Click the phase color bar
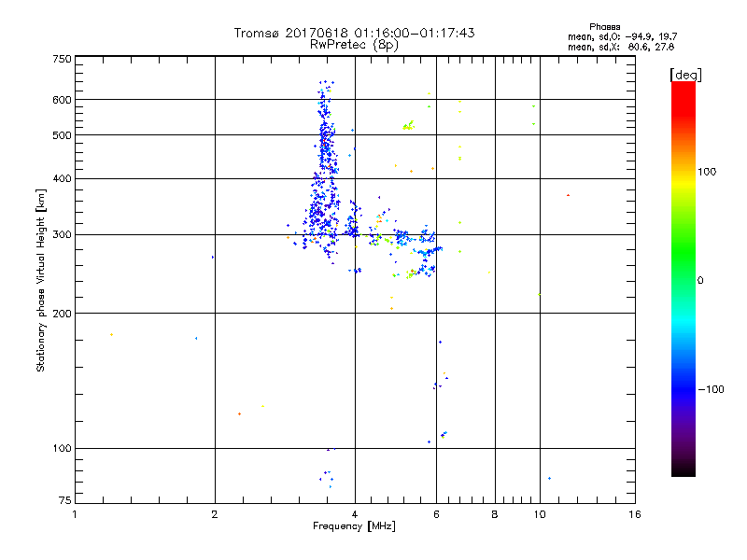 click(684, 278)
